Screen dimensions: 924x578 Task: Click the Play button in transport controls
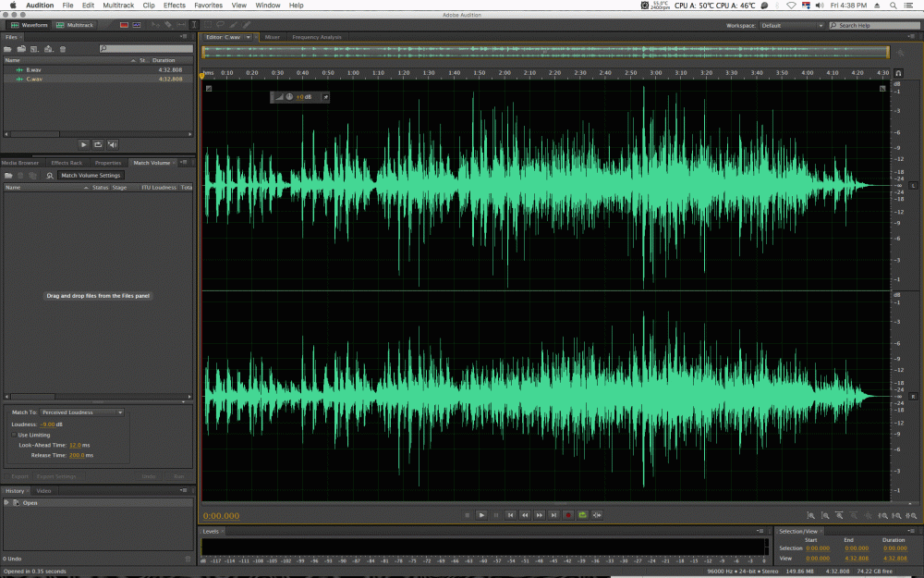pos(481,515)
